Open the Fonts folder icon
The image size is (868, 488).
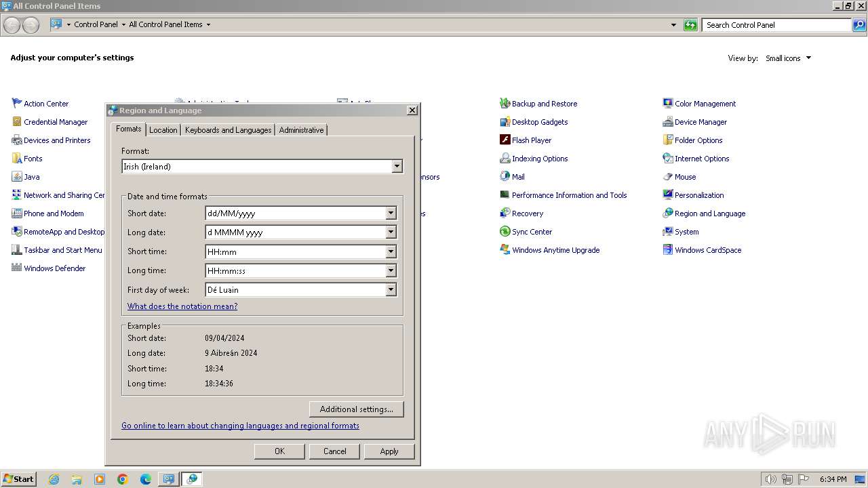pos(17,159)
